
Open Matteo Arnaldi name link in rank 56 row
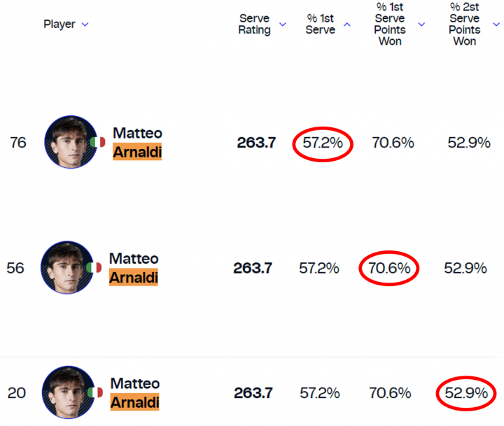(x=134, y=268)
